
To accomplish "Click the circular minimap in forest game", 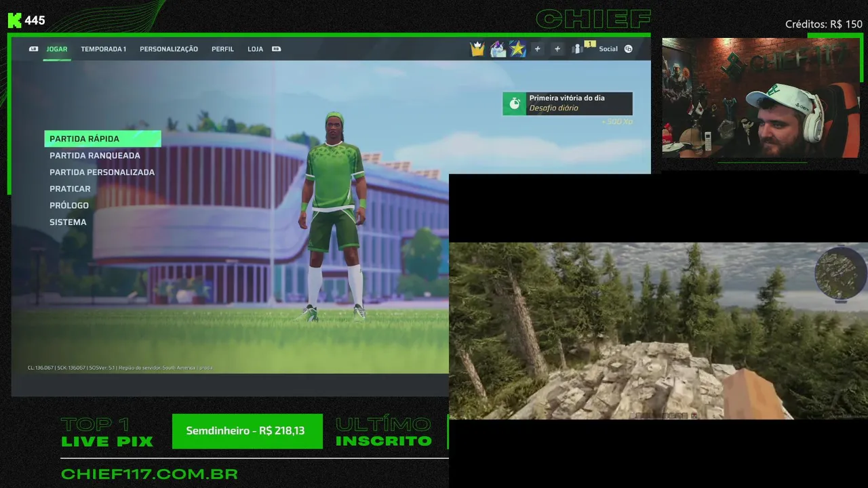I will 841,273.
